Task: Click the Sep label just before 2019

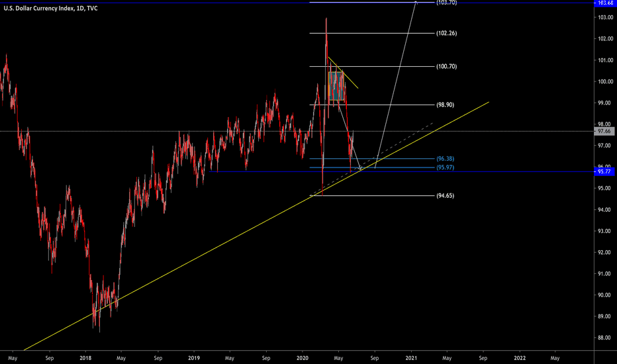Action: [x=158, y=358]
